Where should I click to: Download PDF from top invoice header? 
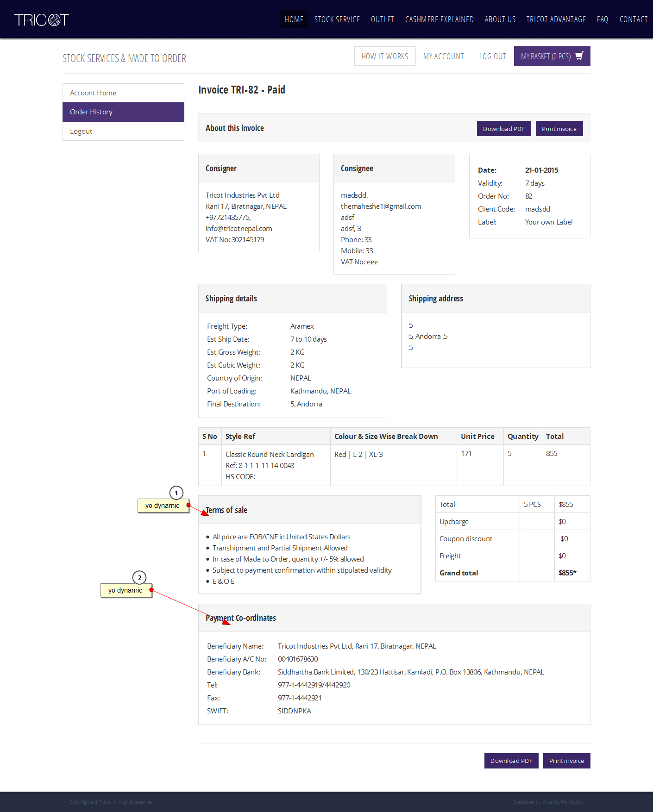tap(504, 129)
